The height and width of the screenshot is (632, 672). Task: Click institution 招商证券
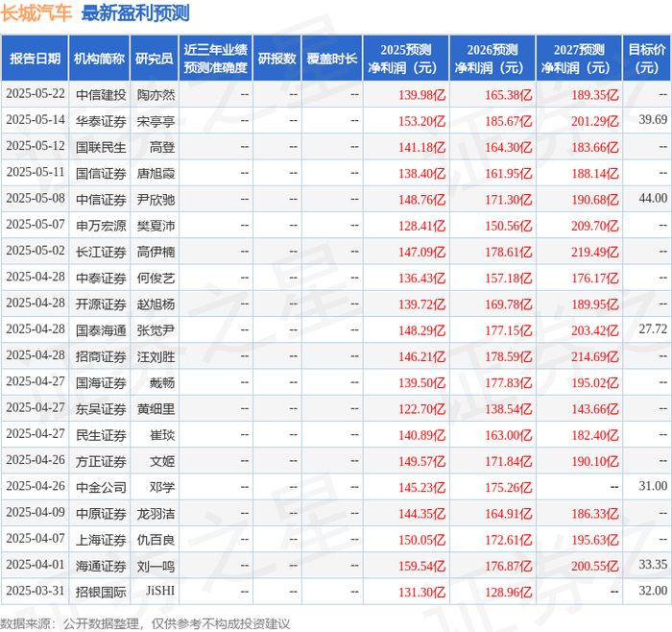point(101,356)
